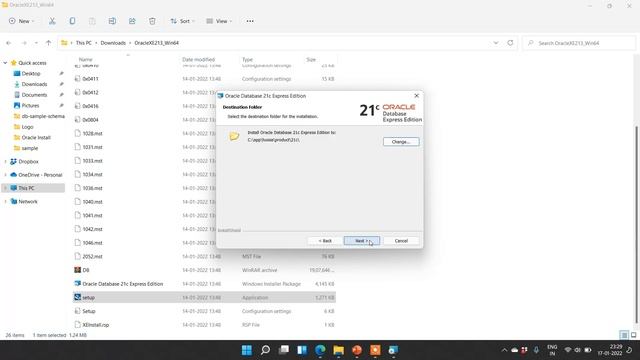
Task: Sort files by Type column header
Action: pos(247,60)
